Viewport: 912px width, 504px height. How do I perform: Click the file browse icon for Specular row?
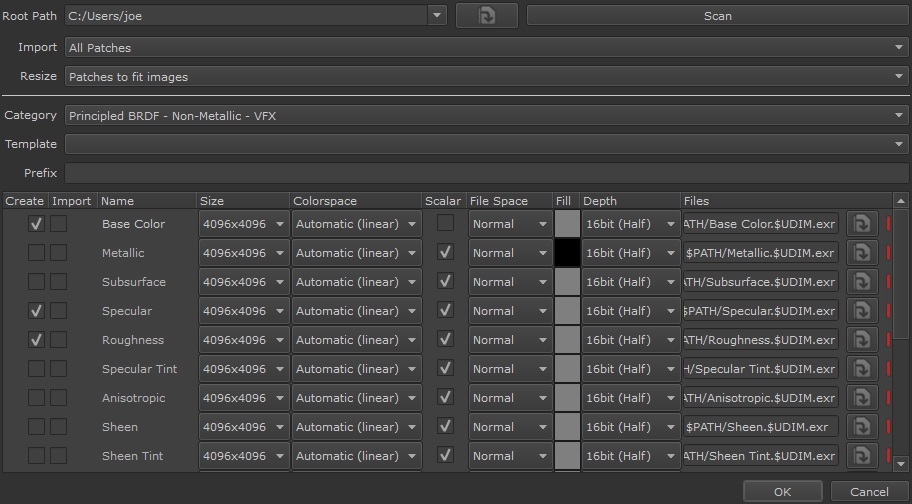[x=861, y=311]
